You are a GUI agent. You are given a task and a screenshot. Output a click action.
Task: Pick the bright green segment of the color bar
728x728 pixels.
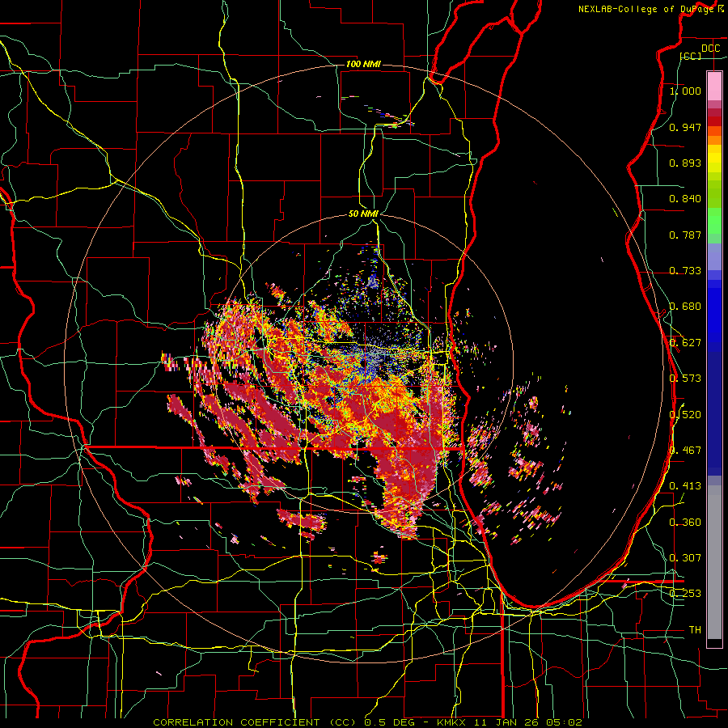(714, 221)
